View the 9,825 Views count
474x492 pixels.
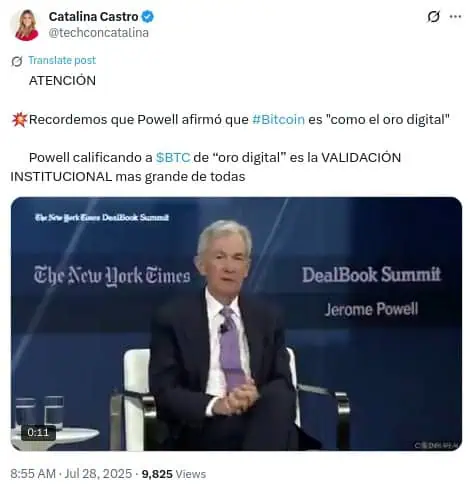174,474
